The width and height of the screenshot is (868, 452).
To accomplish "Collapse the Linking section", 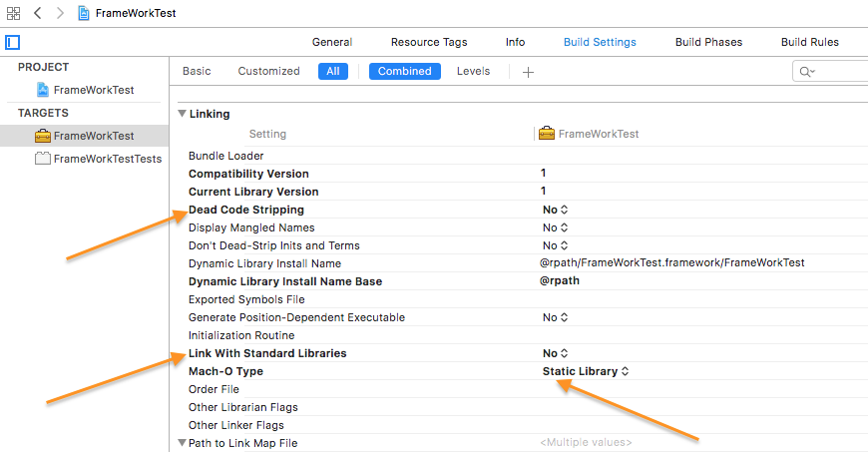I will pos(182,114).
